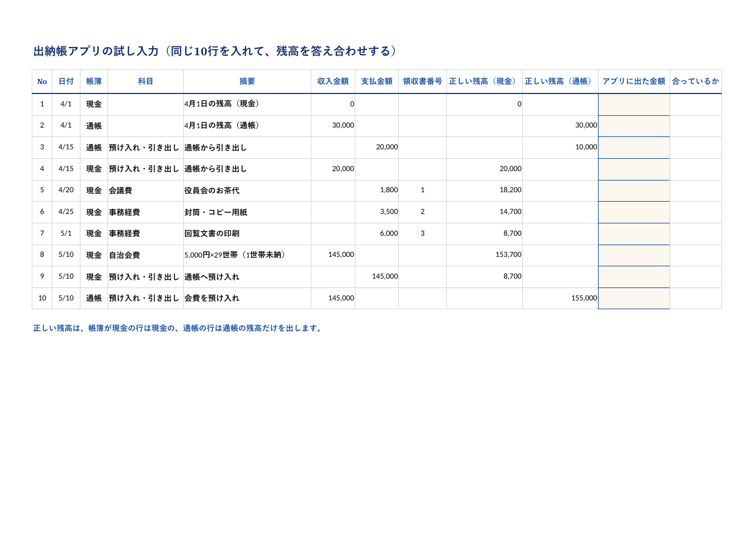Screen dimensions: 756x535
Task: Select the アプリに出た金額 cell in the 役員会のお茶代 row
Action: [634, 190]
